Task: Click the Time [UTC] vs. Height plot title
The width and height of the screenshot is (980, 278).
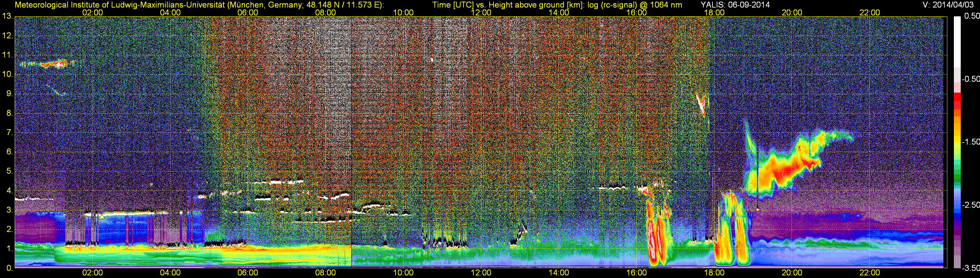Action: [x=557, y=5]
